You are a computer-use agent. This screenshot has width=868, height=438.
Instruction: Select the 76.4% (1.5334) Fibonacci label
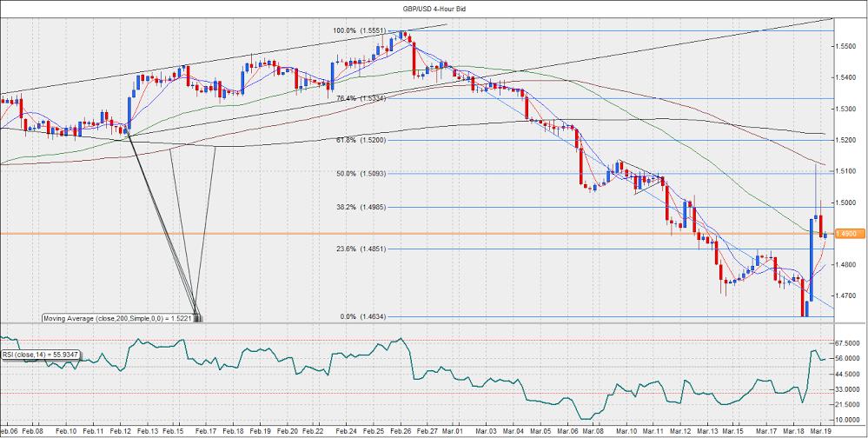tap(361, 98)
